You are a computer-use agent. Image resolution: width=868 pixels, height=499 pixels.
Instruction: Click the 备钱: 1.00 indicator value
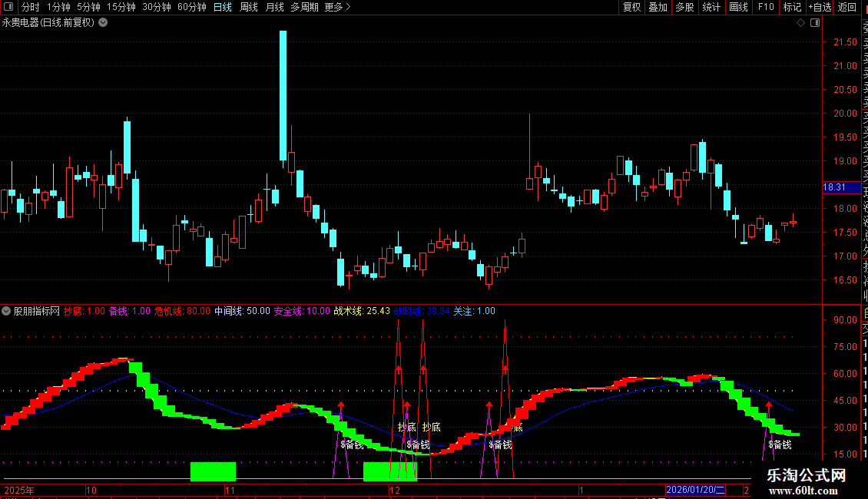point(130,311)
